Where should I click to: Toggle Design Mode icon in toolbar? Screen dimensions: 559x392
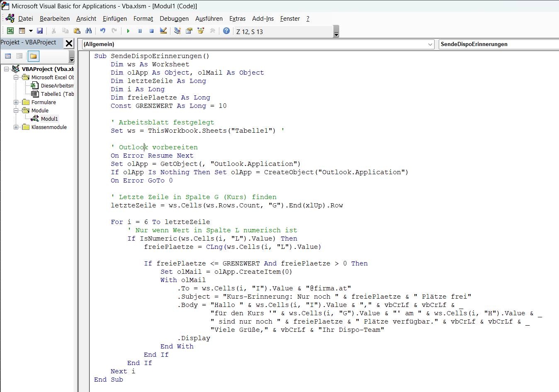point(163,31)
